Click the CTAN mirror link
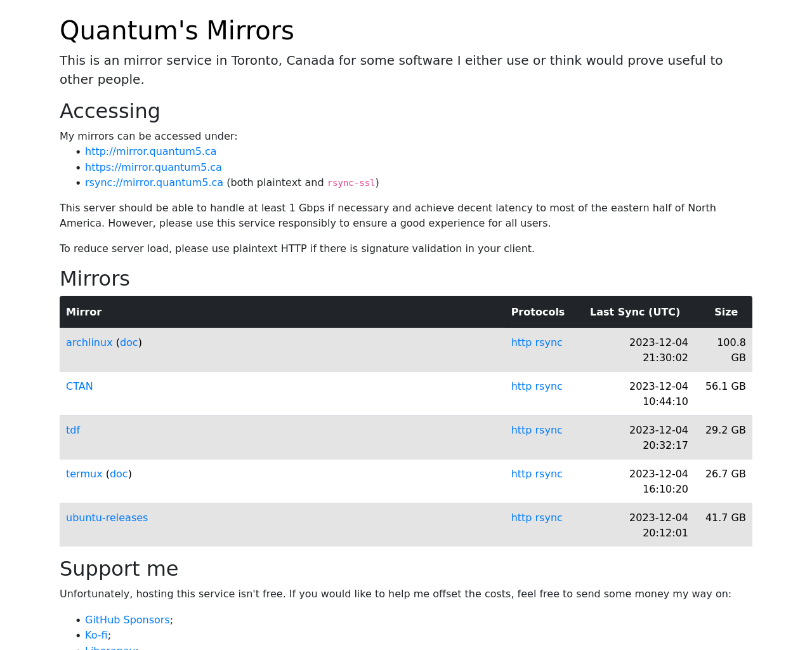The width and height of the screenshot is (812, 650). [x=79, y=387]
